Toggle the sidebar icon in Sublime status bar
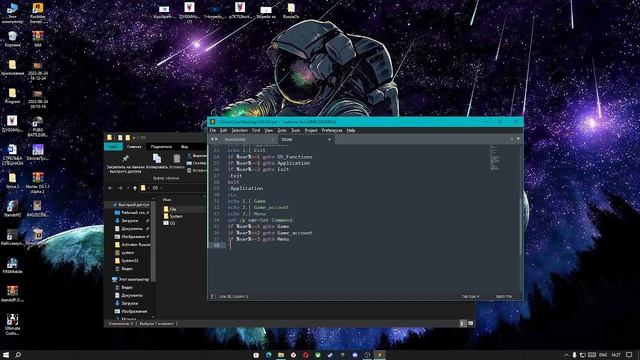The image size is (640, 360). (x=213, y=296)
